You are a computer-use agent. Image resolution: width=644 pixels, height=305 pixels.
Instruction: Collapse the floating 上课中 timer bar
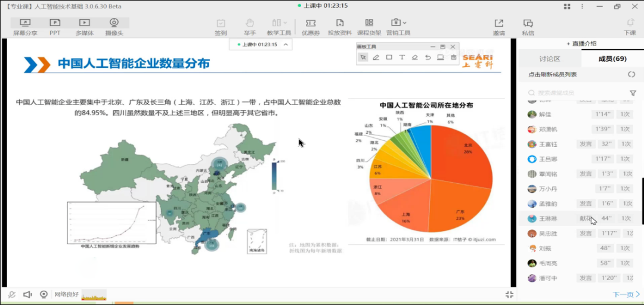(286, 45)
